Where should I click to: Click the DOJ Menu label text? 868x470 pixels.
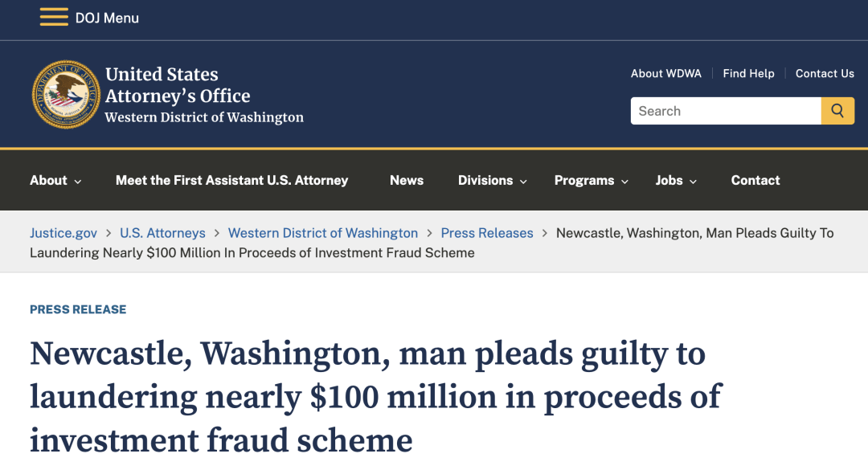107,18
